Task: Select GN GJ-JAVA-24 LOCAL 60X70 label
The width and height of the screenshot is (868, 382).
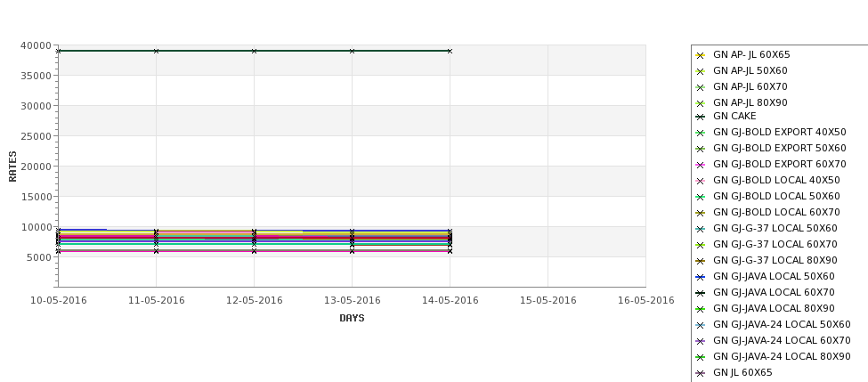Action: click(x=782, y=341)
